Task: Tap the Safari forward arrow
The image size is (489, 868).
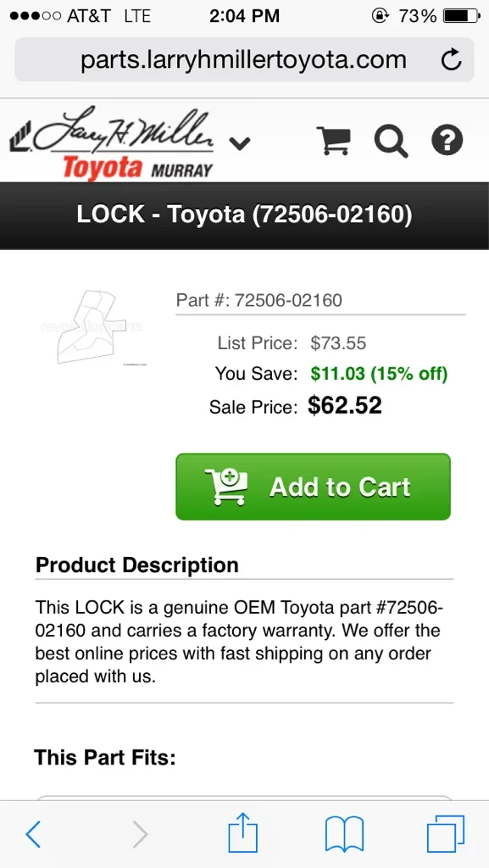Action: pos(141,834)
